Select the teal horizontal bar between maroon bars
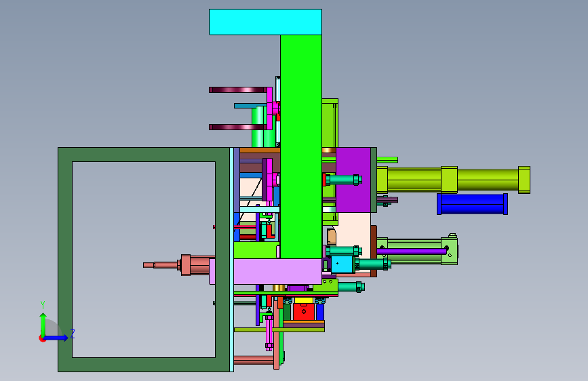The image size is (588, 381). coord(250,106)
